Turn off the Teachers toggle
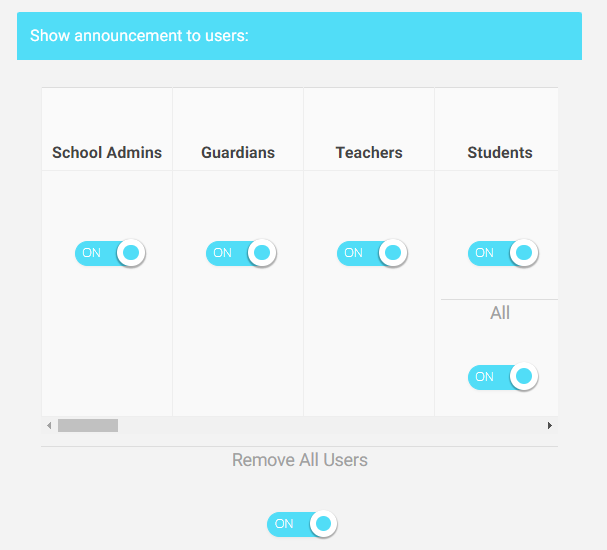The height and width of the screenshot is (550, 607). coord(372,253)
